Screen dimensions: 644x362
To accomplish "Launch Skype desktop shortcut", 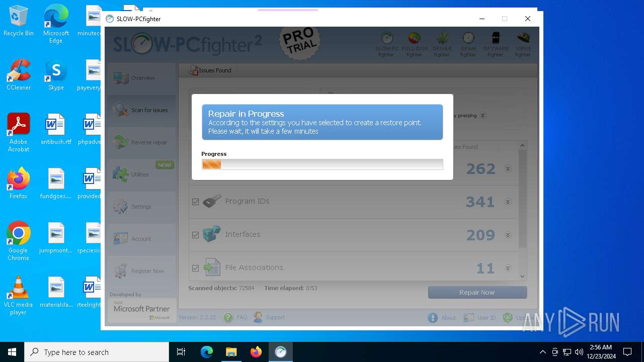I will [x=56, y=75].
